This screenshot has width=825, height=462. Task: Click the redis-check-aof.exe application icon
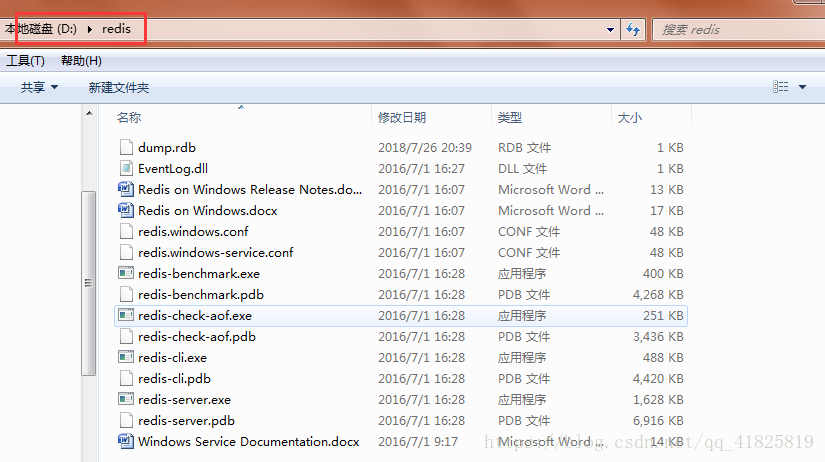(126, 315)
